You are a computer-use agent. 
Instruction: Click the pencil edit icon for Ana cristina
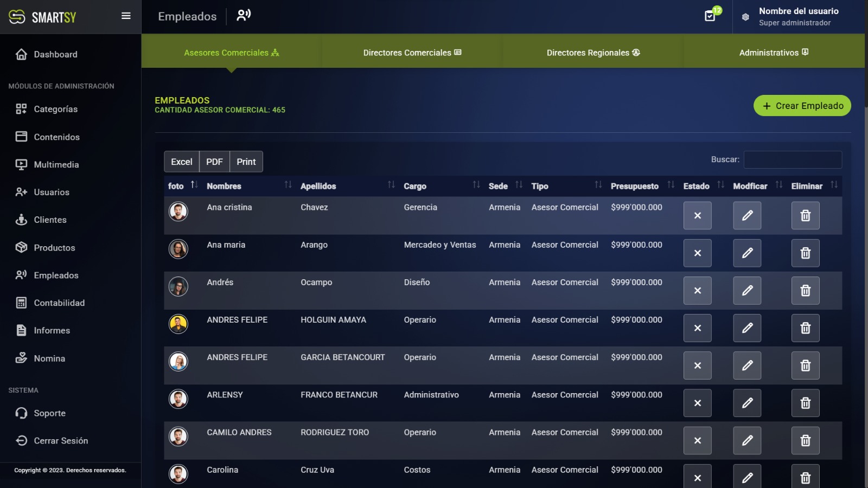747,215
